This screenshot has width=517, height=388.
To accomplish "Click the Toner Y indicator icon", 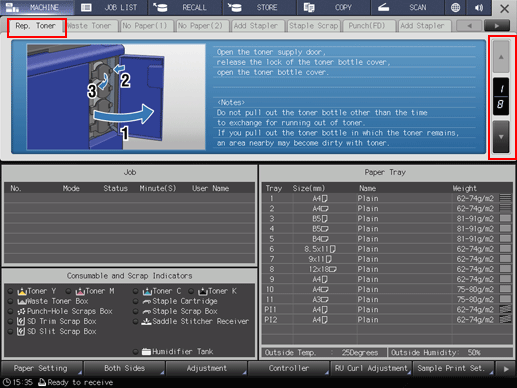I will tap(22, 292).
